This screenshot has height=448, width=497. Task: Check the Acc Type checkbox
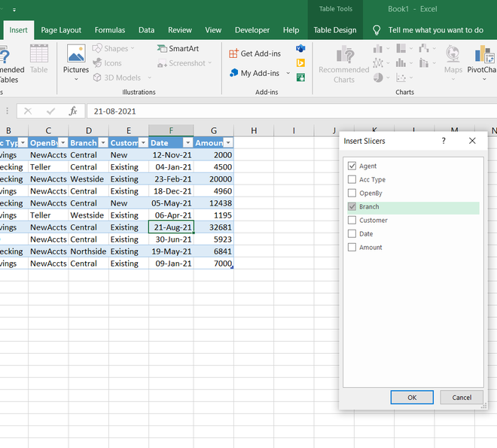pos(352,180)
